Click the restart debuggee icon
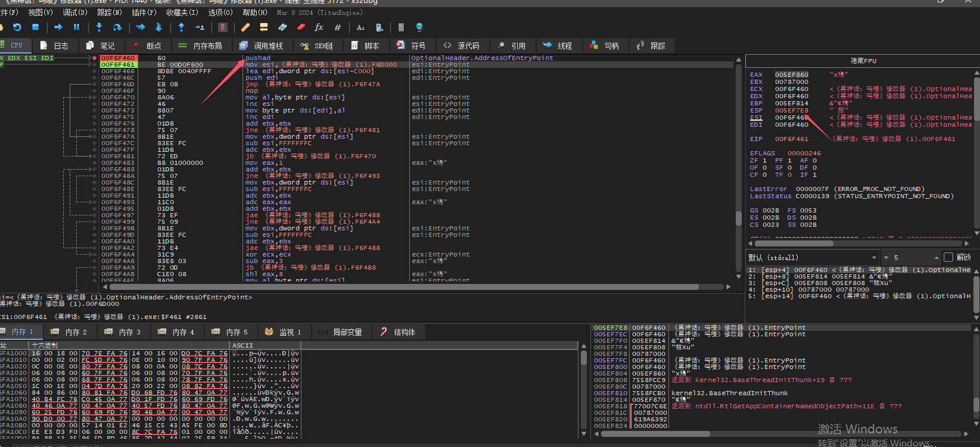Image resolution: width=980 pixels, height=447 pixels. tap(17, 27)
